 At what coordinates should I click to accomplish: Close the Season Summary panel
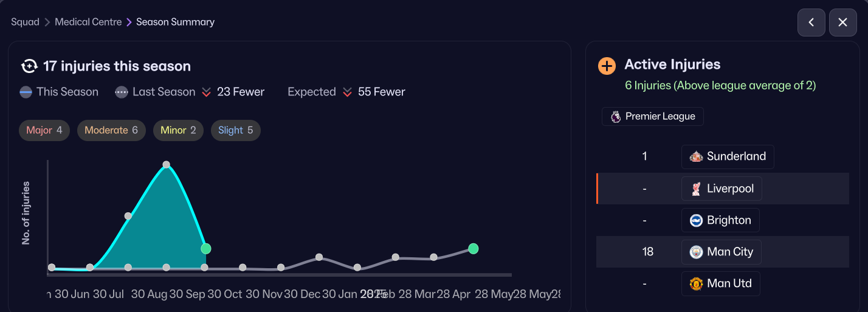(843, 23)
